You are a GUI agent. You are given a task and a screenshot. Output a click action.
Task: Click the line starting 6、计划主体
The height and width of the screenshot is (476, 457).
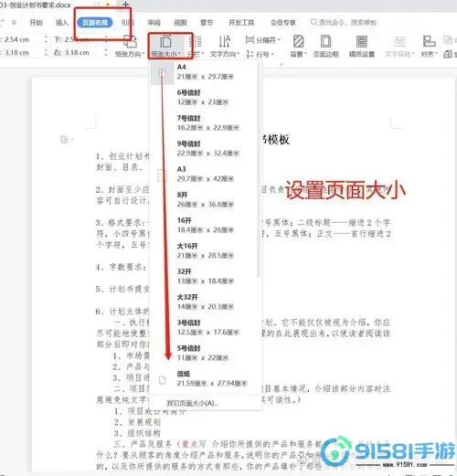pos(122,312)
